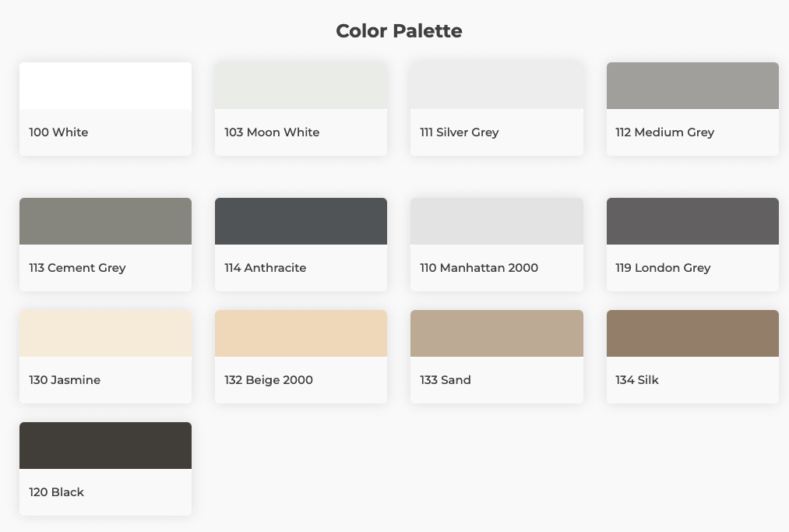Pick the 112 Medium Grey color
Viewport: 789px width, 532px height.
point(692,86)
